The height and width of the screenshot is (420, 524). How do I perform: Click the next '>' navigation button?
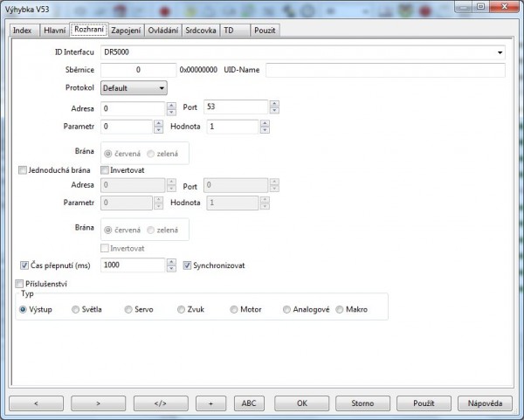click(98, 403)
